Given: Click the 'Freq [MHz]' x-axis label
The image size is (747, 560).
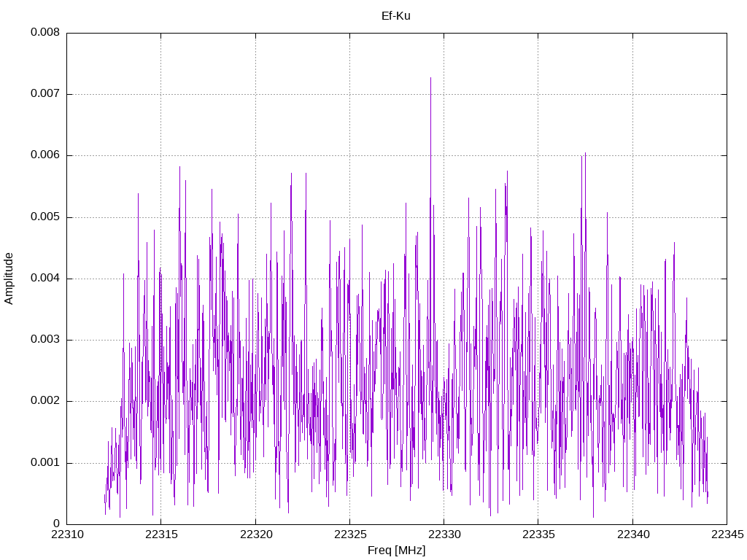Looking at the screenshot, I should pos(396,551).
